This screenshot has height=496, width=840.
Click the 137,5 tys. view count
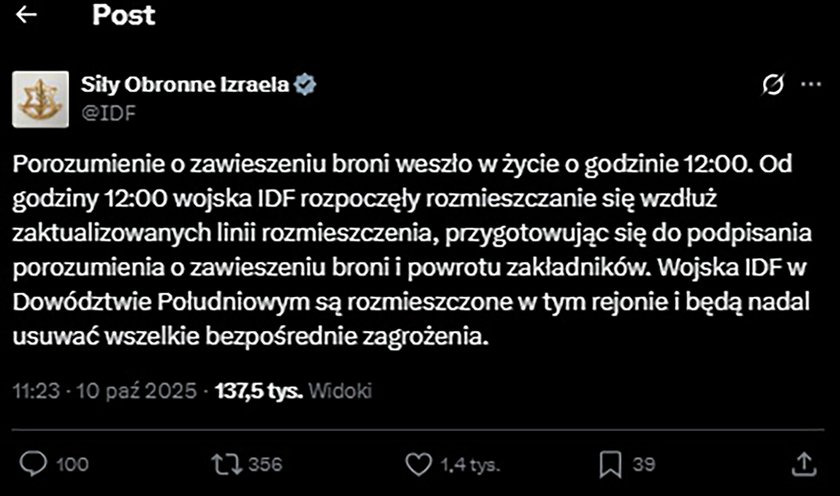(259, 390)
